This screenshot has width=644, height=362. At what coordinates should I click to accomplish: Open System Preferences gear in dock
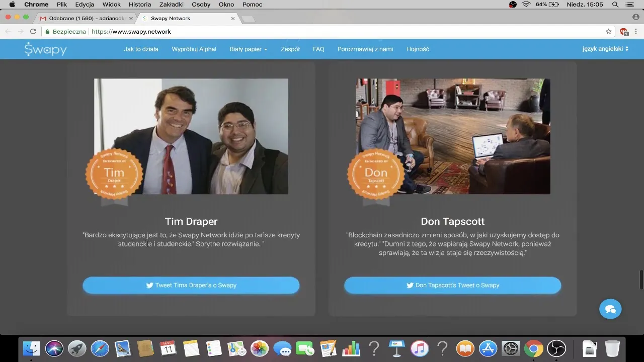511,348
